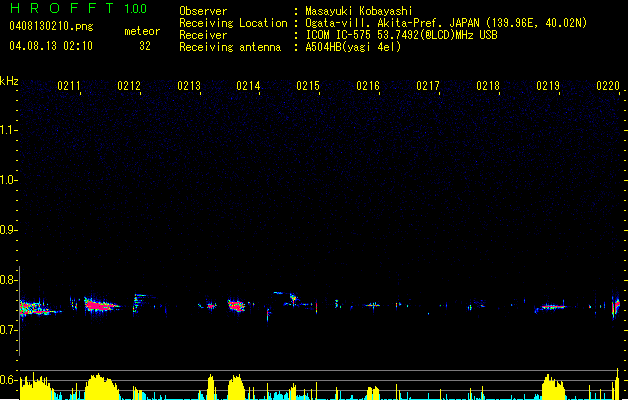Click time marker 0219
629x400 pixels.
(548, 86)
